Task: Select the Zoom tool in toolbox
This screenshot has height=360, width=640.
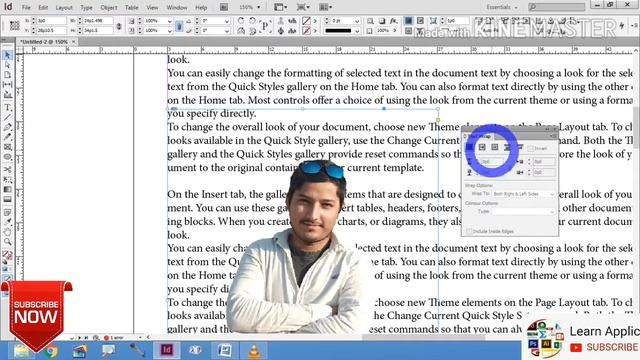Action: click(x=7, y=242)
